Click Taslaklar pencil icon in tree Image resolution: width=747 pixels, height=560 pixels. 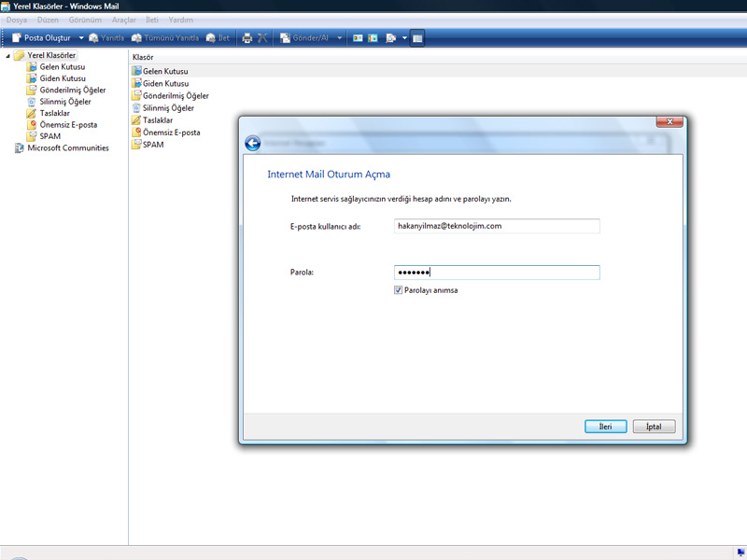pyautogui.click(x=32, y=113)
